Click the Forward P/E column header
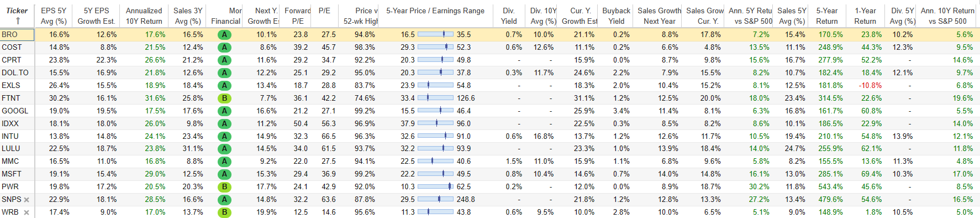 coord(298,15)
